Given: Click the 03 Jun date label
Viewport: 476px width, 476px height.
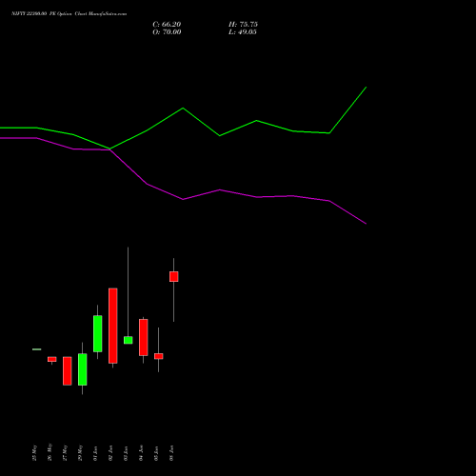Looking at the screenshot, I should click(x=126, y=453).
